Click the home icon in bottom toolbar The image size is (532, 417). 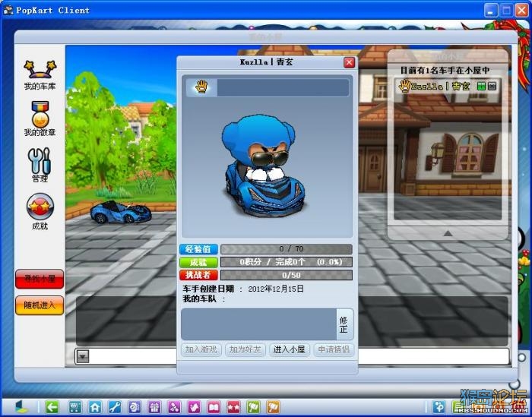point(95,406)
